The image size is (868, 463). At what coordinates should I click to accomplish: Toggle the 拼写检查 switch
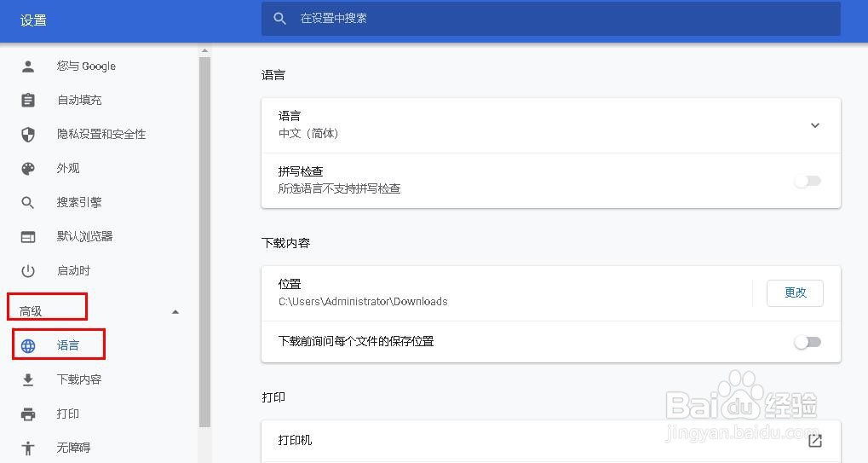click(x=808, y=181)
